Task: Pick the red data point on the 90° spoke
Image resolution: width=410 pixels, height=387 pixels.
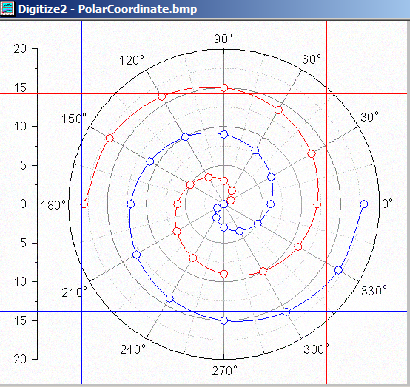Action: pos(224,88)
